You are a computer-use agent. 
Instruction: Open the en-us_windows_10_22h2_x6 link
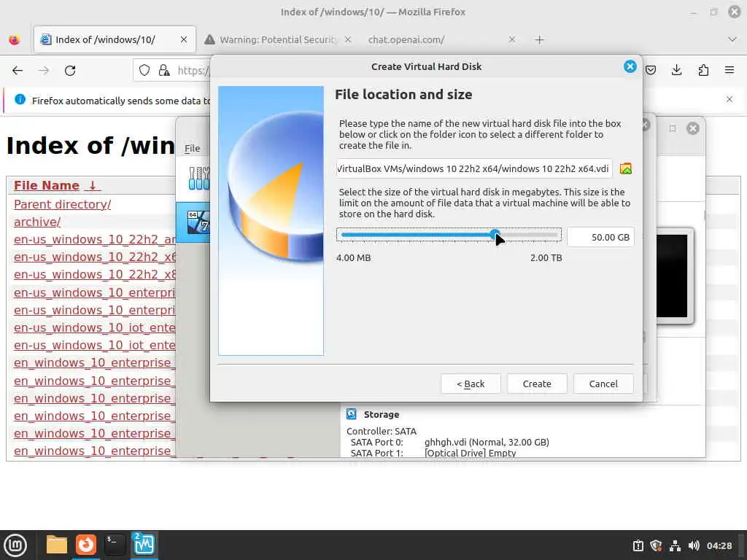94,257
